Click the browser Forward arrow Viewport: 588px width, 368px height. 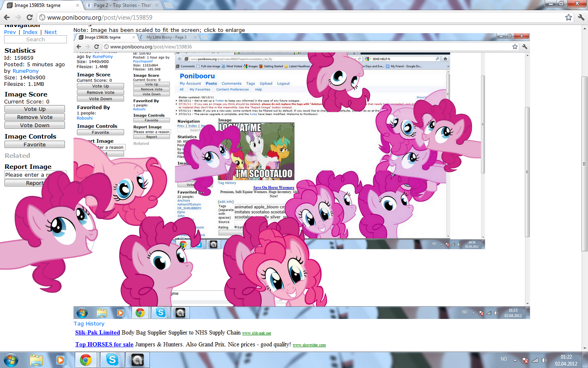pos(18,17)
